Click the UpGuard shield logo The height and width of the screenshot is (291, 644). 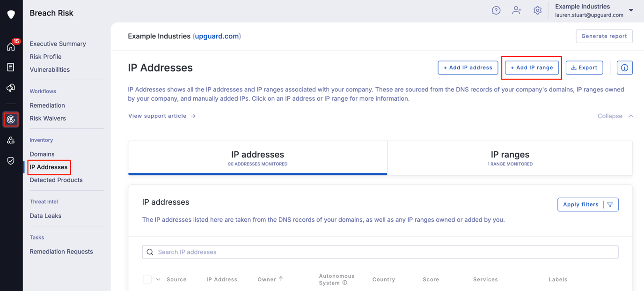click(x=11, y=14)
